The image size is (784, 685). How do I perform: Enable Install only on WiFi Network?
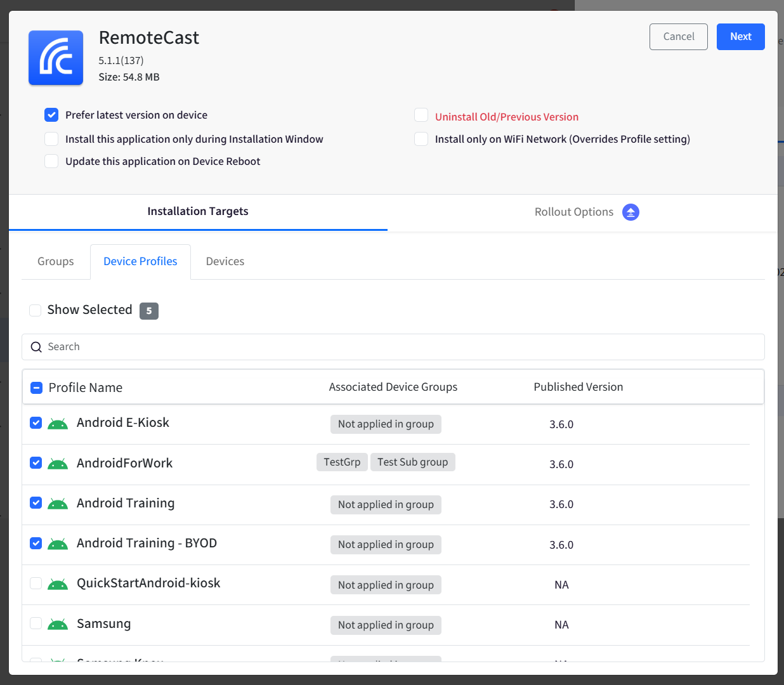[421, 139]
